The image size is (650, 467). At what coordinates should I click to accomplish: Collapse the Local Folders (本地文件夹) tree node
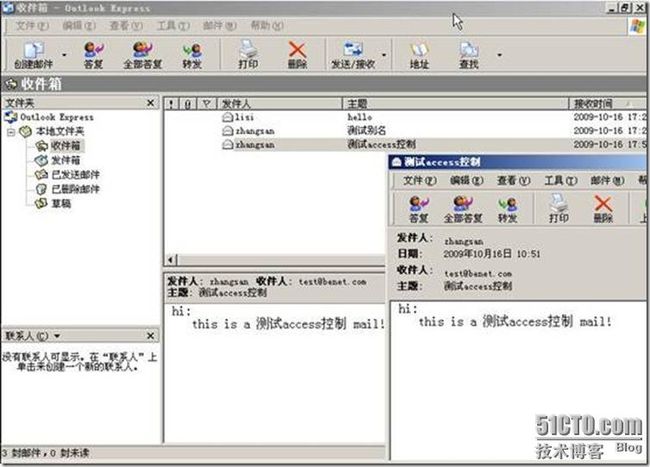click(11, 132)
